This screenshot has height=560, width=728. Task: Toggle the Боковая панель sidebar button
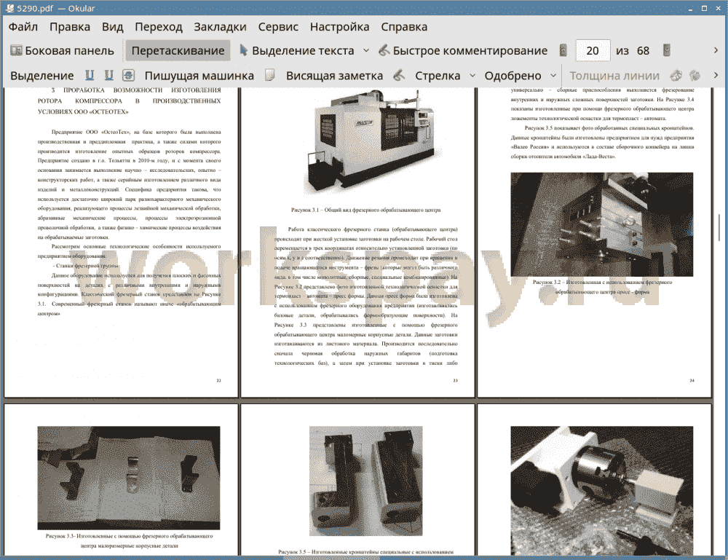[62, 51]
